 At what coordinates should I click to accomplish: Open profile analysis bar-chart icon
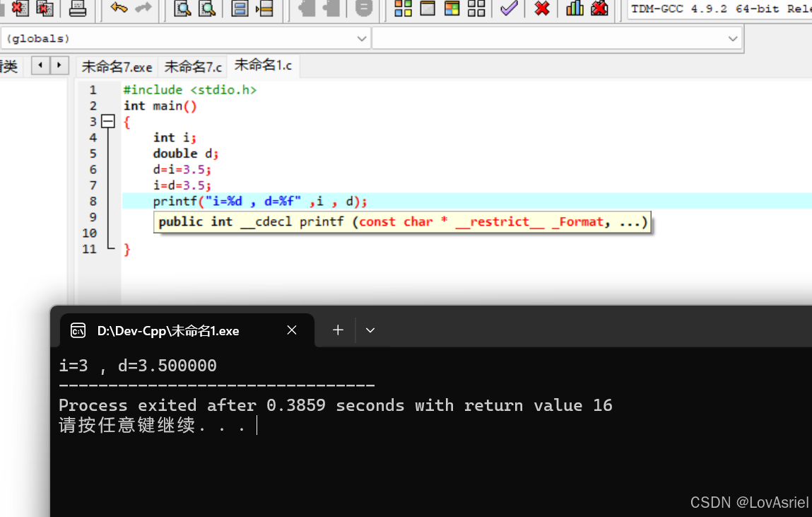pos(575,8)
